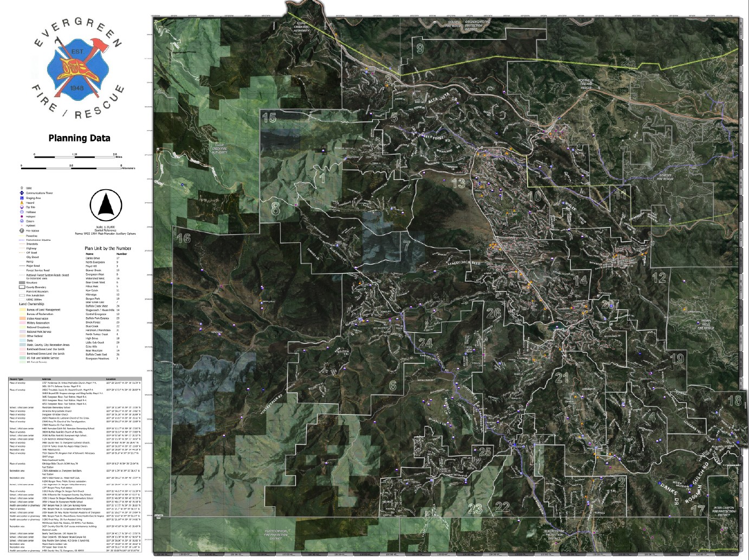The height and width of the screenshot is (560, 749).
Task: Toggle the USNG 1000m legend entry
Action: click(x=23, y=300)
